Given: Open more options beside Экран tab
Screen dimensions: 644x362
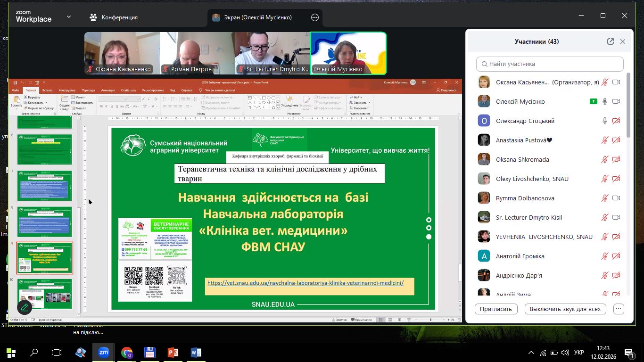Looking at the screenshot, I should (315, 17).
